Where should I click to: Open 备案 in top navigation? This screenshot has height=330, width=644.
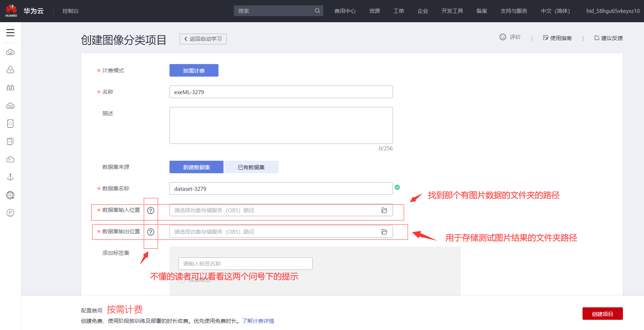(482, 11)
